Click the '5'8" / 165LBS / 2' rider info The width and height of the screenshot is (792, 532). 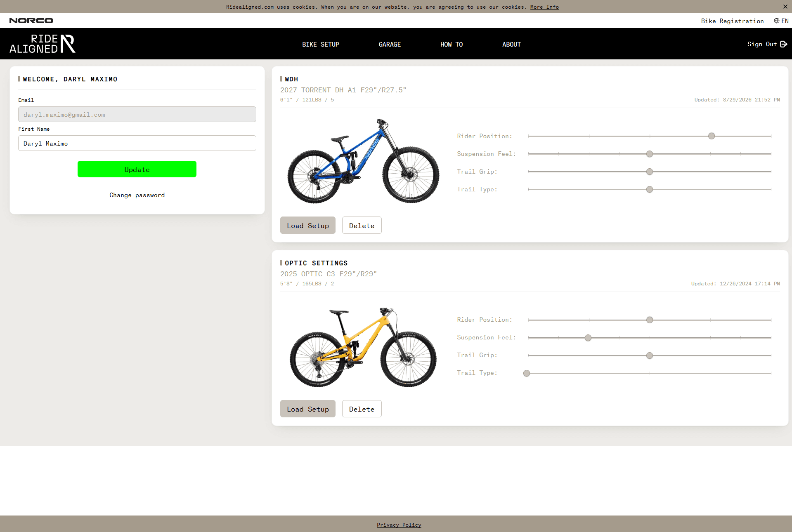pyautogui.click(x=307, y=284)
